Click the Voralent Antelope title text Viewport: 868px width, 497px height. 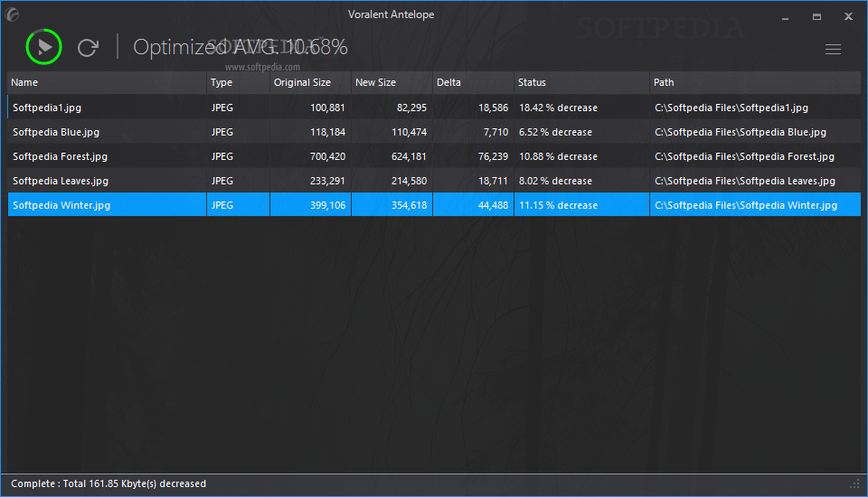[391, 14]
